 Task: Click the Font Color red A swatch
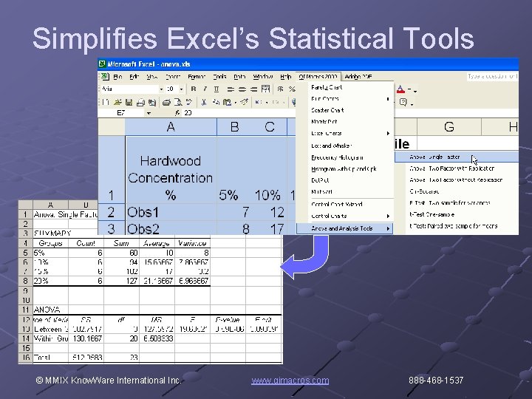(400, 89)
